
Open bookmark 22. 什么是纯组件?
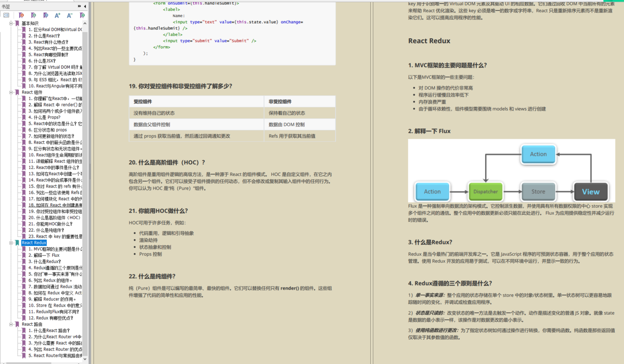coord(47,230)
